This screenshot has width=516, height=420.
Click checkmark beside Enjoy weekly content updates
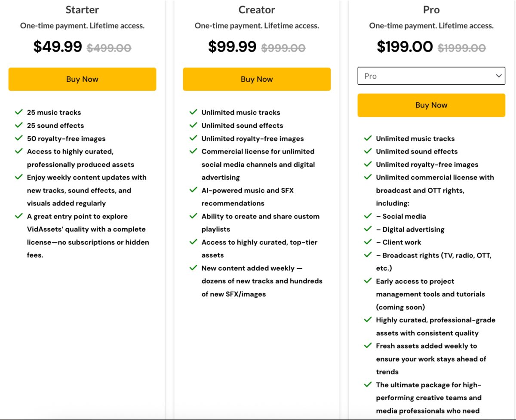click(x=18, y=177)
